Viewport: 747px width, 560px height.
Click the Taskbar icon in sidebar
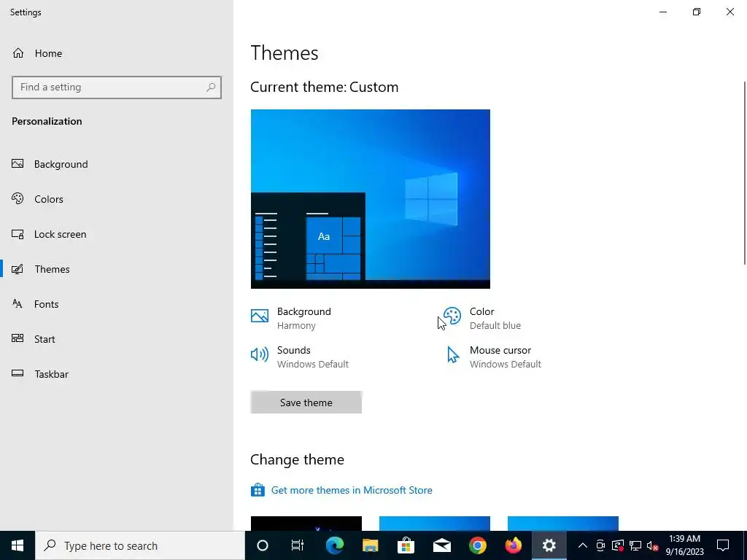click(x=18, y=373)
